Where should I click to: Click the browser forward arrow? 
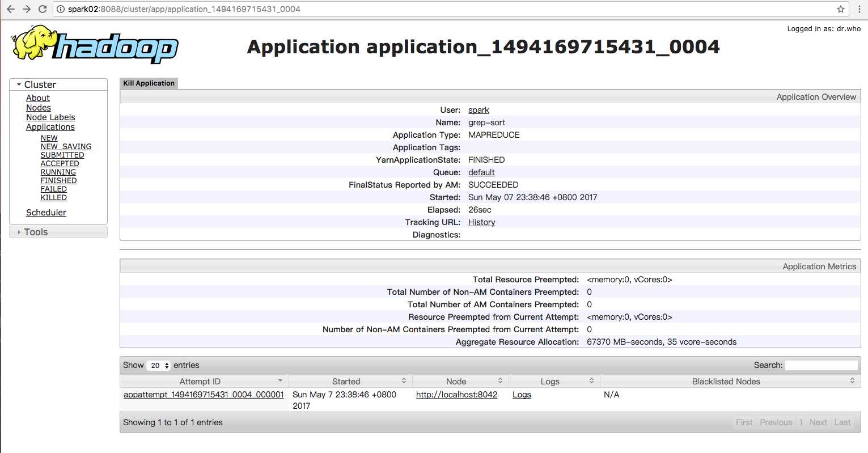pos(27,9)
